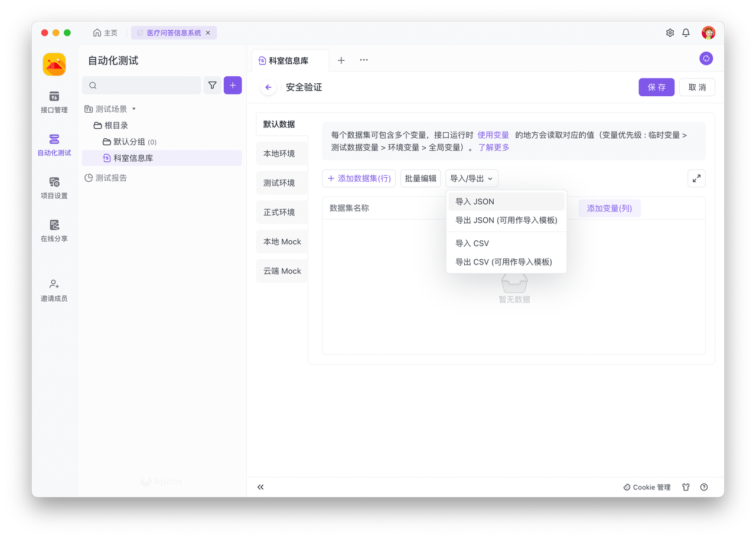The height and width of the screenshot is (539, 756).
Task: Click the filter funnel icon
Action: point(212,86)
